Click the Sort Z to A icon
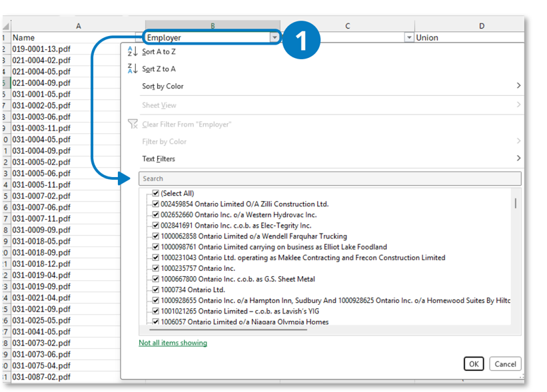547x392 pixels. [132, 69]
